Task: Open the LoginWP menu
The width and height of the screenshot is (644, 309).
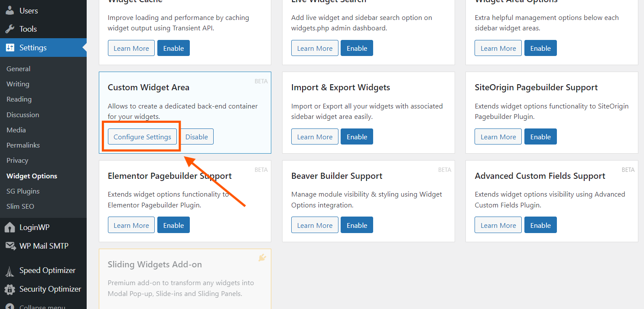Action: coord(43,227)
